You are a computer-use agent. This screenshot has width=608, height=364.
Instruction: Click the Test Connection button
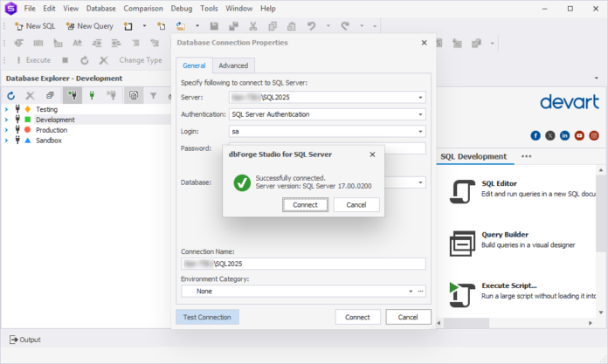point(207,317)
